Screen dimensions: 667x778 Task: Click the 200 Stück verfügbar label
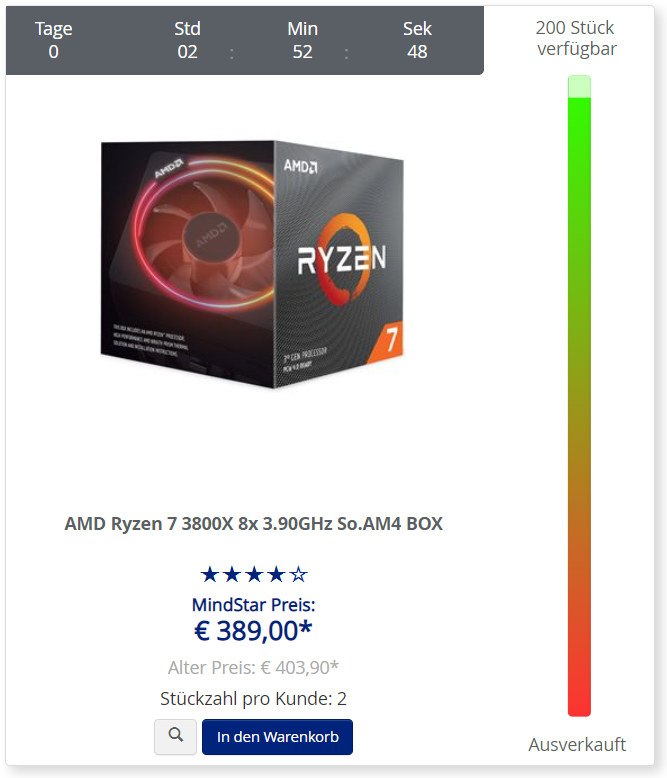tap(576, 38)
